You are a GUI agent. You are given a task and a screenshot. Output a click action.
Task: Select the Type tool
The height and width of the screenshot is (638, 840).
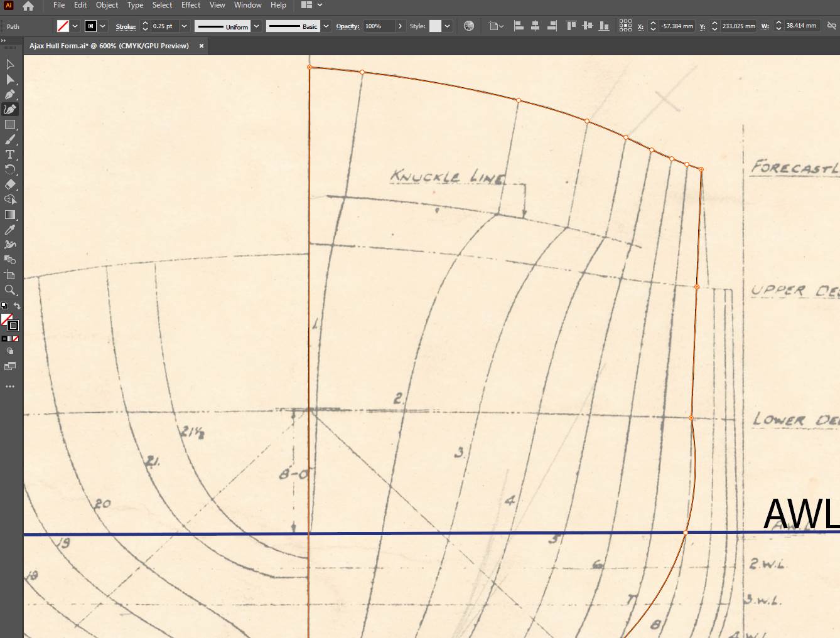[x=10, y=155]
